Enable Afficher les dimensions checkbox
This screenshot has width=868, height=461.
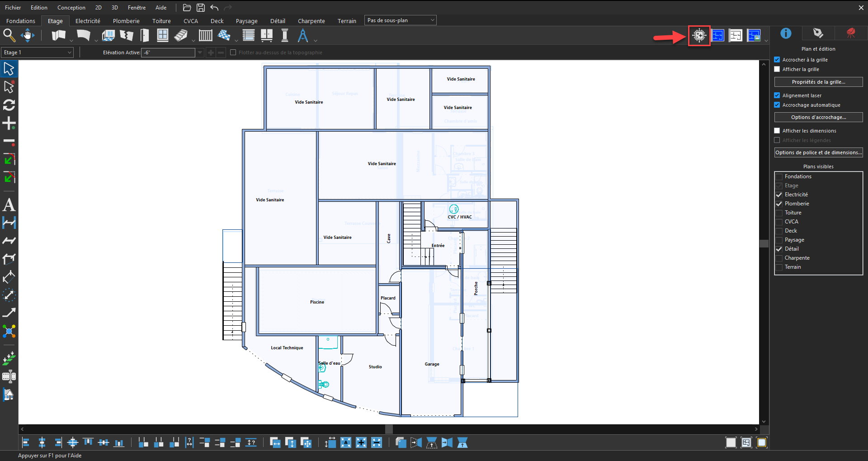tap(777, 131)
